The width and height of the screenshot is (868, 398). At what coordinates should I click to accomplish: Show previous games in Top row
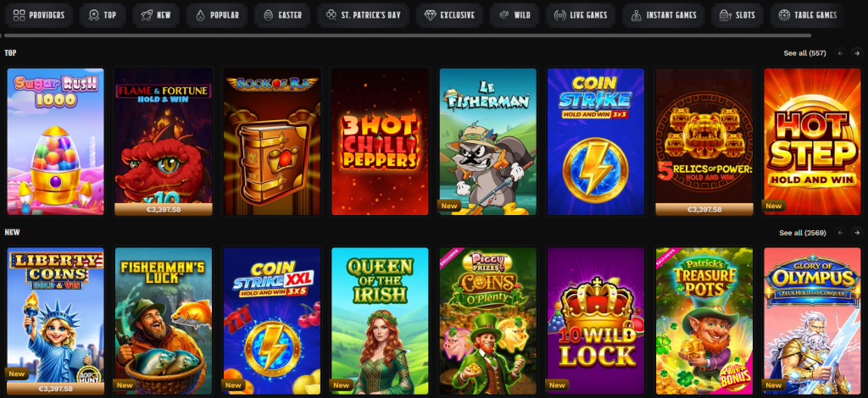point(840,53)
